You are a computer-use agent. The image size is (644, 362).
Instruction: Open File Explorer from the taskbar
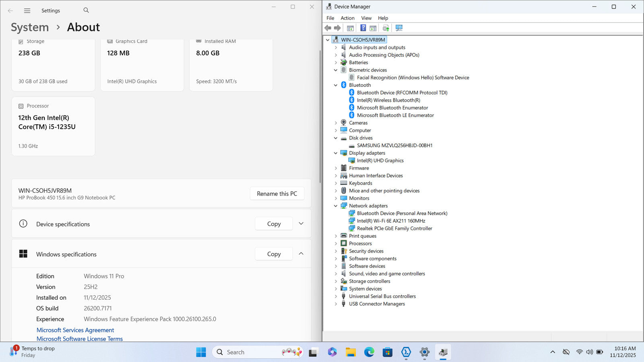(x=351, y=352)
